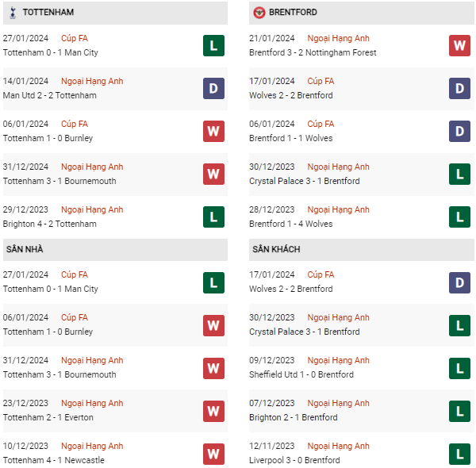476x468 pixels.
Task: Open the Liverpool 3 - 0 Brentford match
Action: 294,460
